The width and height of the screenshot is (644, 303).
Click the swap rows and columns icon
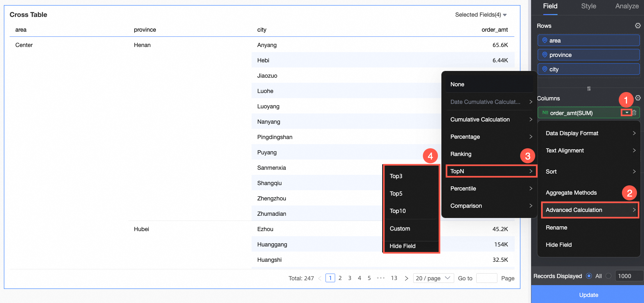pos(589,89)
